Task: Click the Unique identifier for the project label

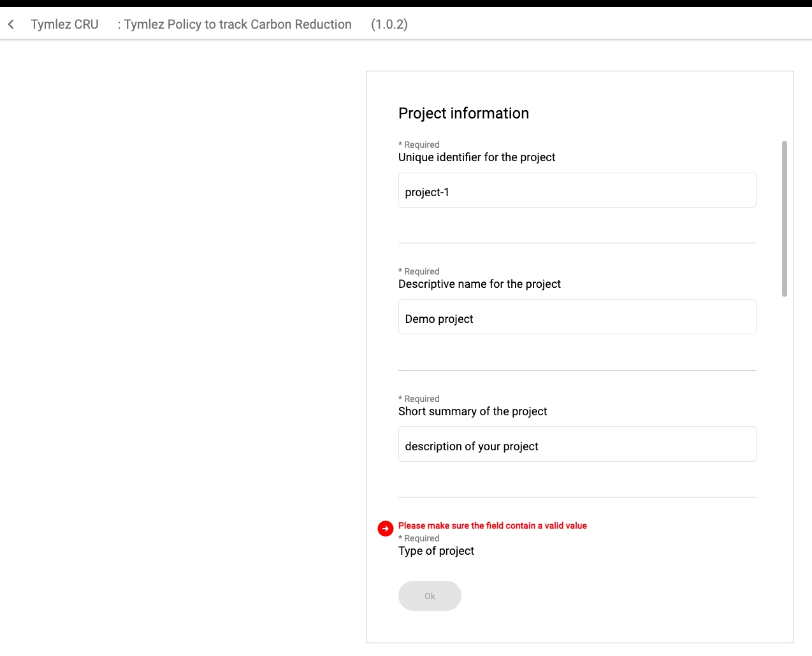Action: [x=476, y=157]
